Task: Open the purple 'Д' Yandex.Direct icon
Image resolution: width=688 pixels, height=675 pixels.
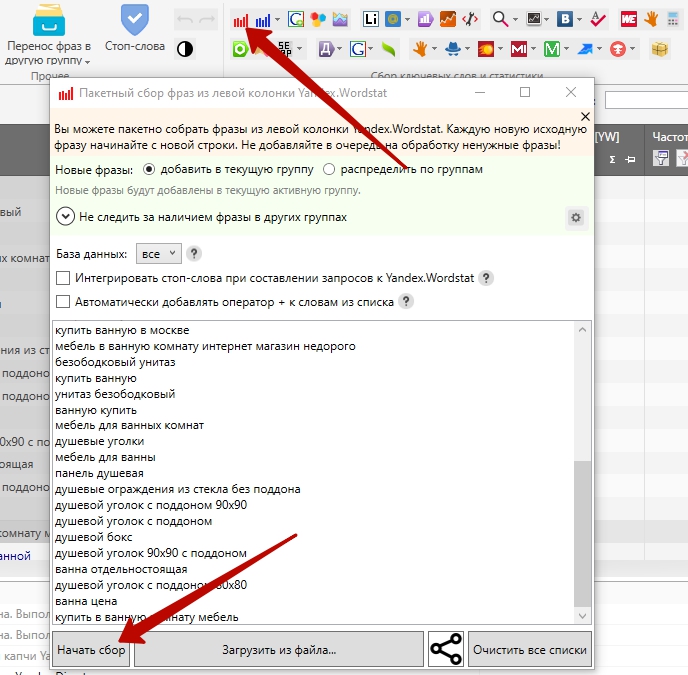Action: 326,49
